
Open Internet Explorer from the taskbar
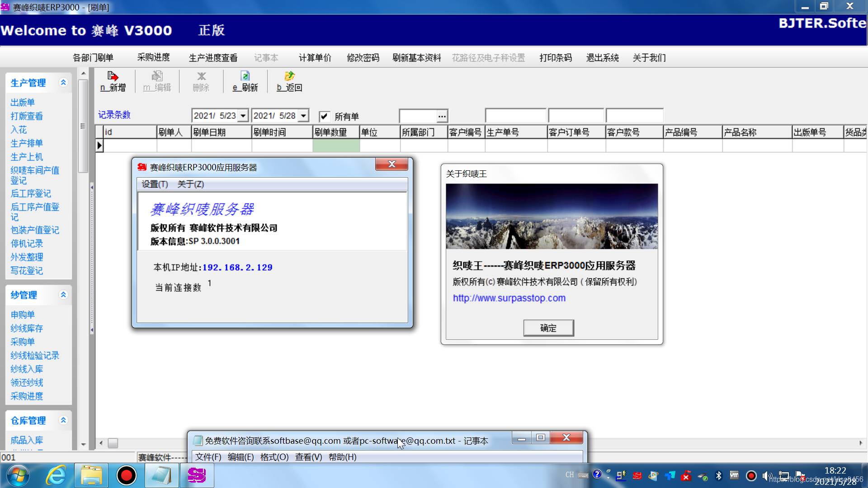(56, 475)
